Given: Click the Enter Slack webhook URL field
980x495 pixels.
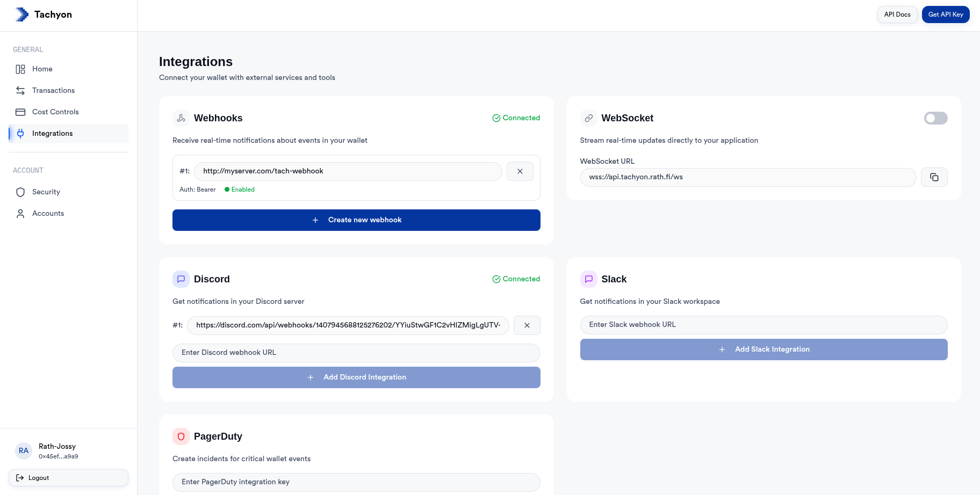Looking at the screenshot, I should [763, 324].
